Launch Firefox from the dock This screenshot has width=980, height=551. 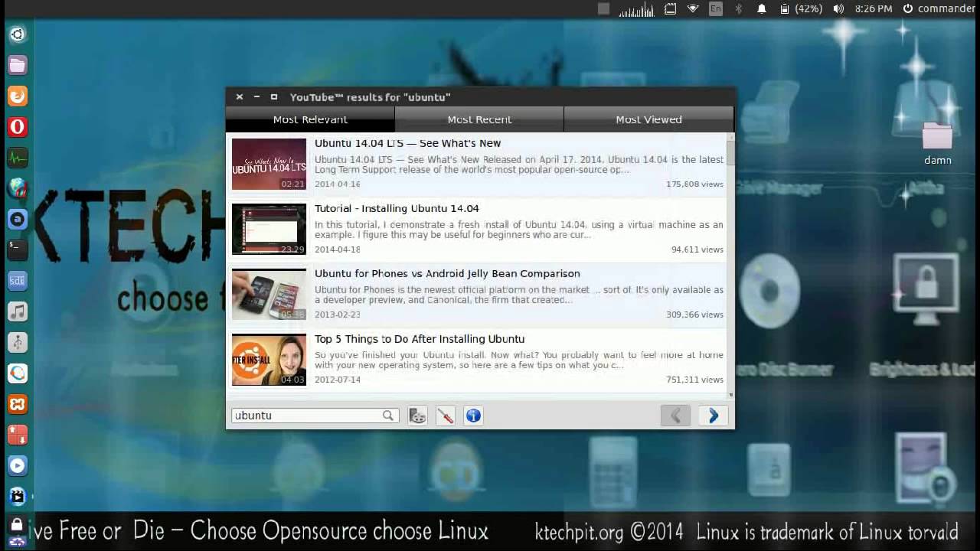[x=17, y=96]
